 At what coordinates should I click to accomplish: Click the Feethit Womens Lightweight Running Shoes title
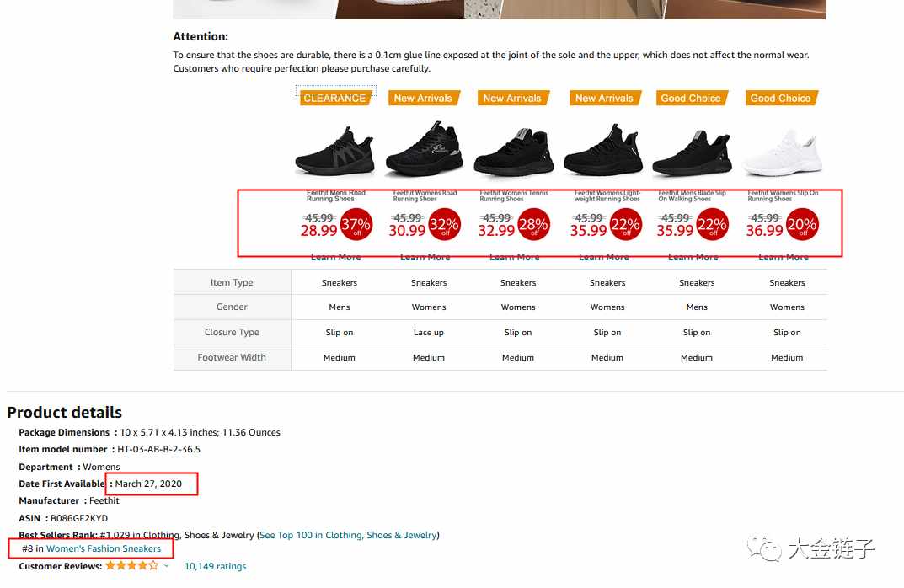pos(607,196)
